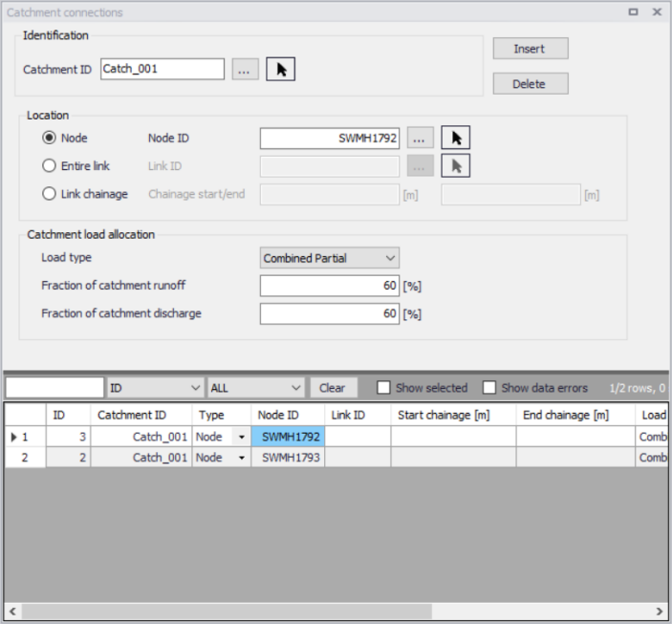Viewport: 672px width, 624px height.
Task: Edit Fraction of catchment runoff field
Action: pyautogui.click(x=330, y=286)
